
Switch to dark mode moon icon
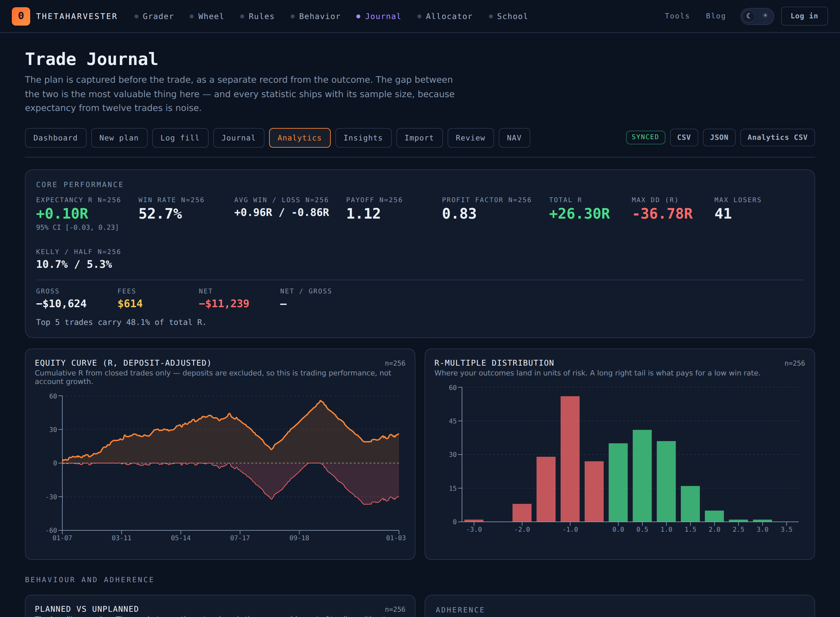[x=748, y=16]
